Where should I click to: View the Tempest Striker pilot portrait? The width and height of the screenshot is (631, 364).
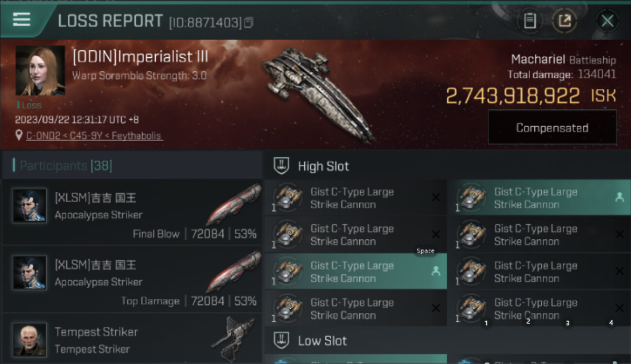pos(30,339)
